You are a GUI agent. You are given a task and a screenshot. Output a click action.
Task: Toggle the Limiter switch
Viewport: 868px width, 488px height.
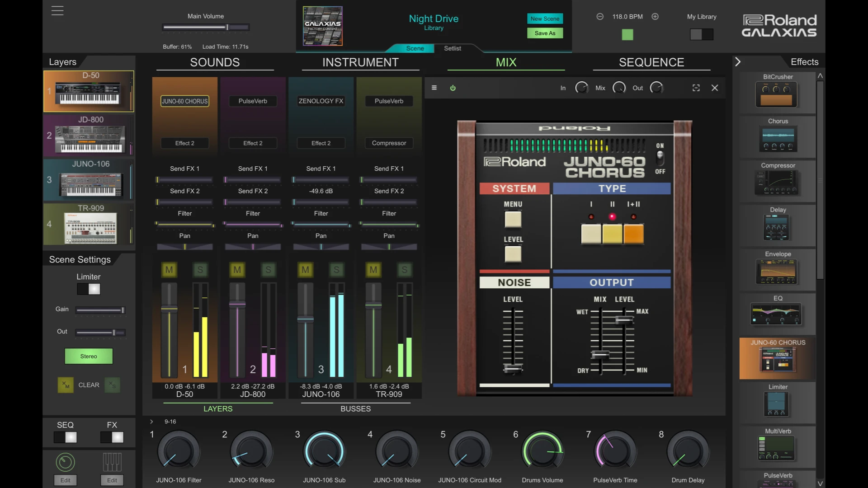pyautogui.click(x=89, y=289)
